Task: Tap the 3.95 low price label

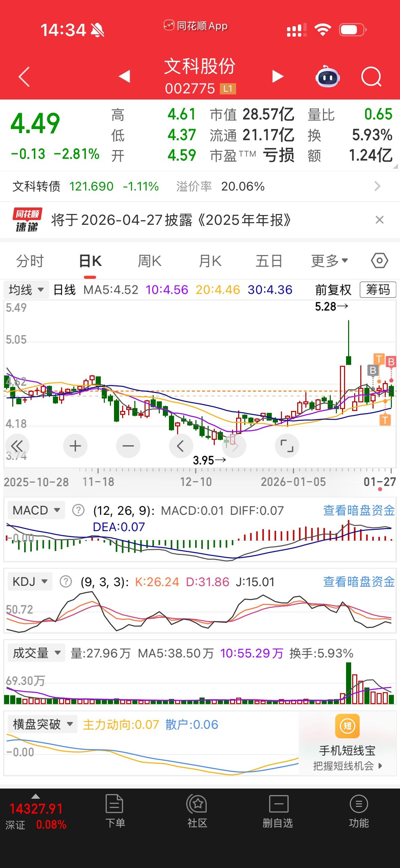Action: (209, 460)
